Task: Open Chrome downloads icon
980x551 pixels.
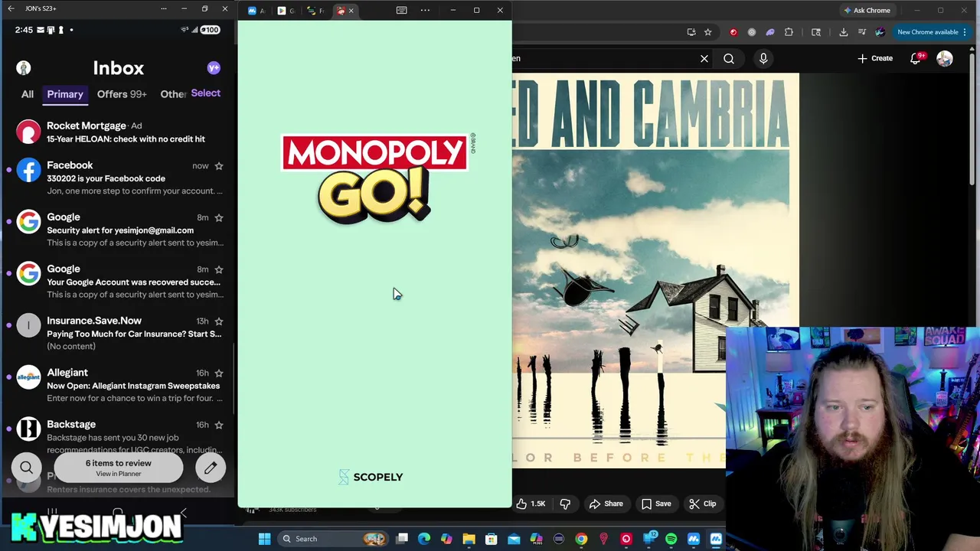Action: 843,32
